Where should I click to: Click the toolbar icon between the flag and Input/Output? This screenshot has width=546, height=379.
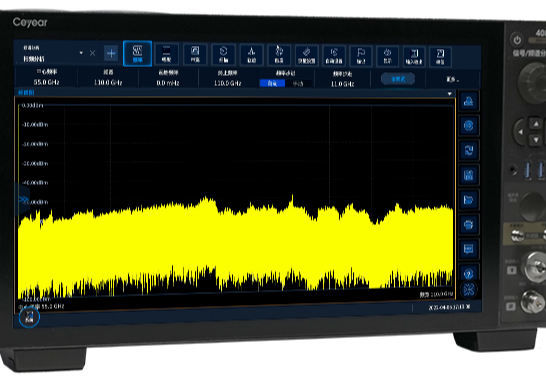(x=388, y=56)
